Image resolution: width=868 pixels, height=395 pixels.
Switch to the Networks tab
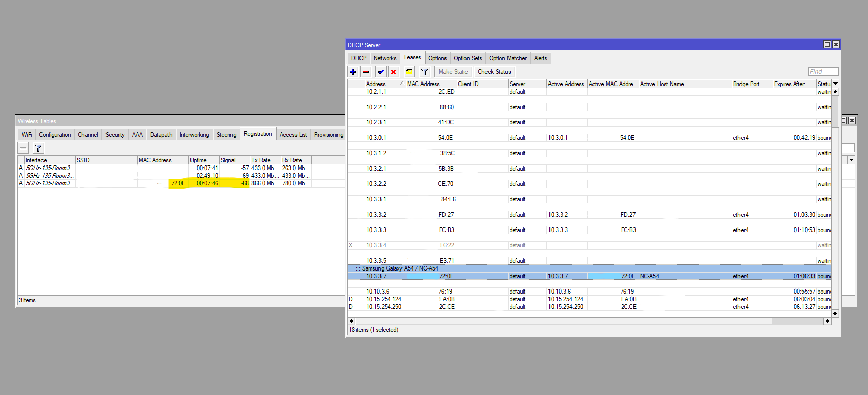coord(385,58)
